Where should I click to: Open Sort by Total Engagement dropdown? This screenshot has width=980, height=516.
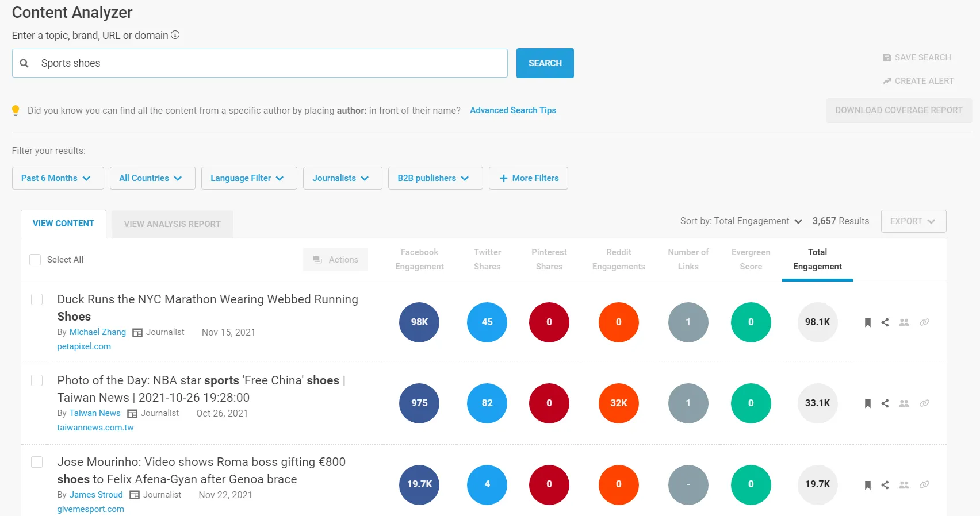click(741, 221)
